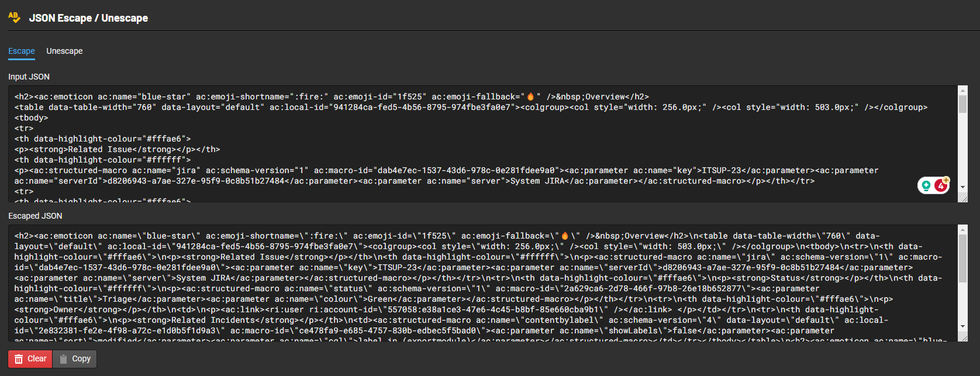Click the red number 4 badge
The height and width of the screenshot is (376, 980).
click(x=940, y=185)
